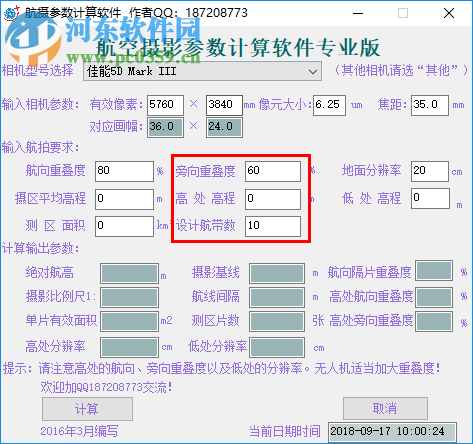Click the 输入相机参数 label

pyautogui.click(x=40, y=105)
